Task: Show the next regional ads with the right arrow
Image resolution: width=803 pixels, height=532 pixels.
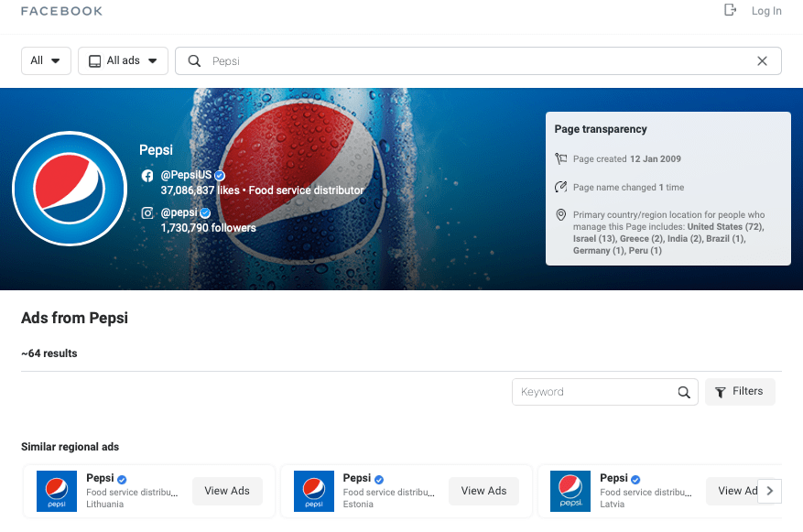Action: pos(770,491)
